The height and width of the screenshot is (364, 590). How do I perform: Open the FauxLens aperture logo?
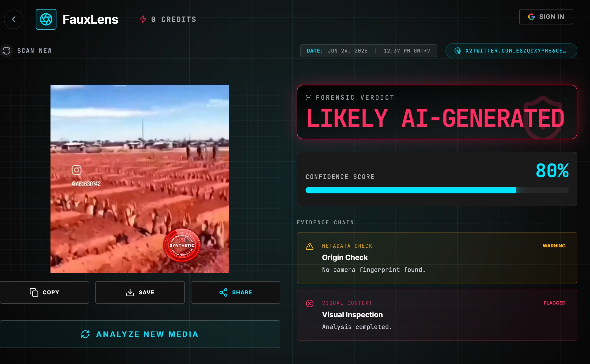(46, 19)
